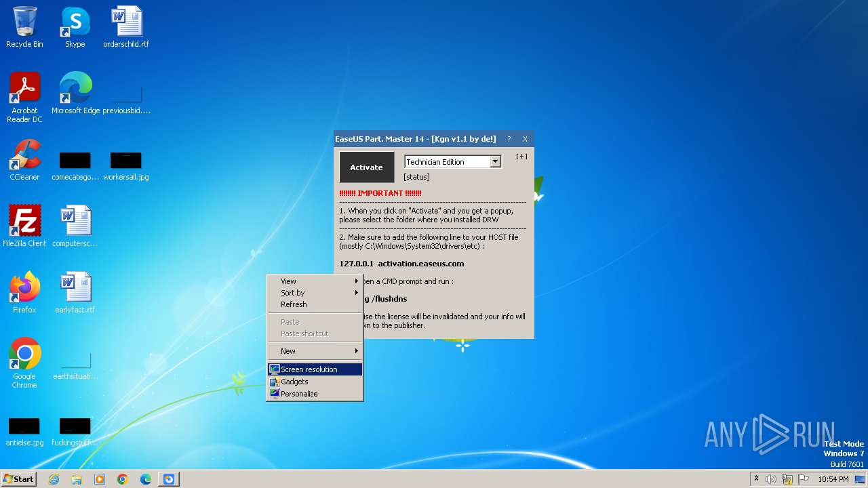868x488 pixels.
Task: Select the fuckingstuff file icon
Action: [x=75, y=432]
